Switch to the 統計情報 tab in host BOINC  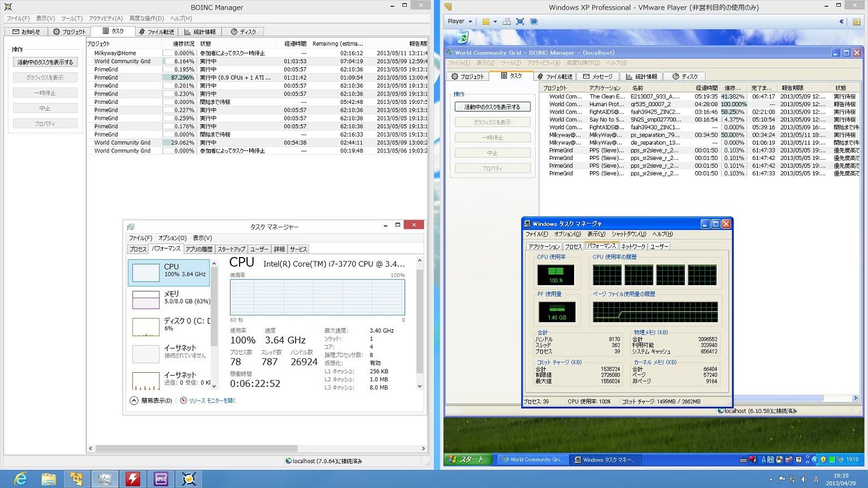(200, 32)
